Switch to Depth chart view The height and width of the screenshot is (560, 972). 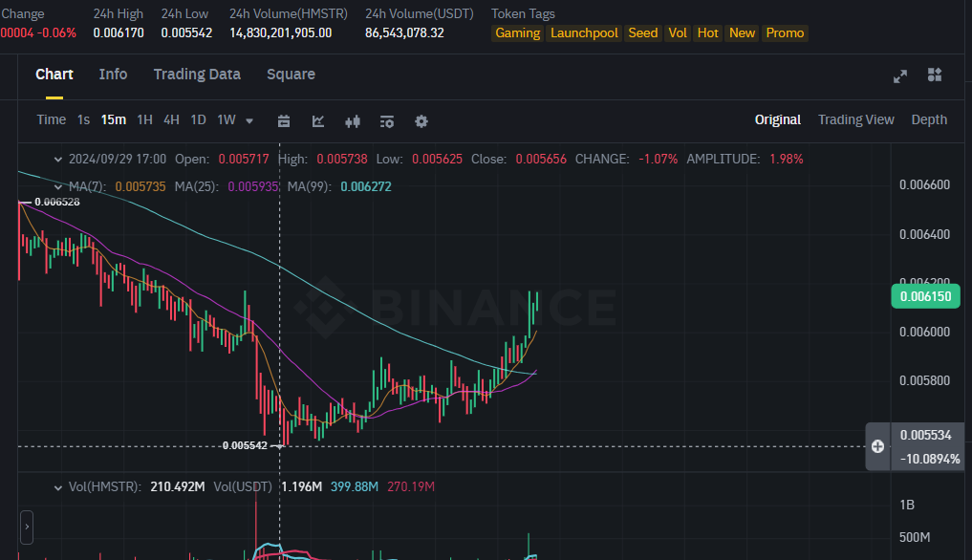[929, 119]
